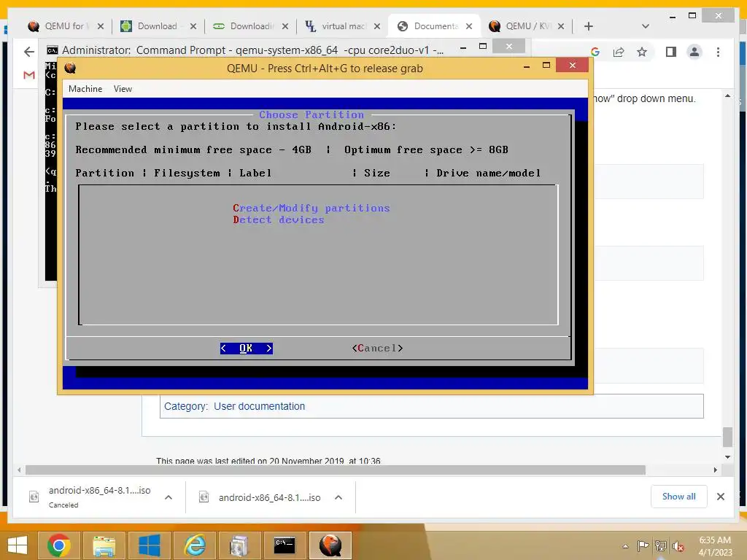Open the Chrome profile avatar
747x560 pixels.
point(694,52)
